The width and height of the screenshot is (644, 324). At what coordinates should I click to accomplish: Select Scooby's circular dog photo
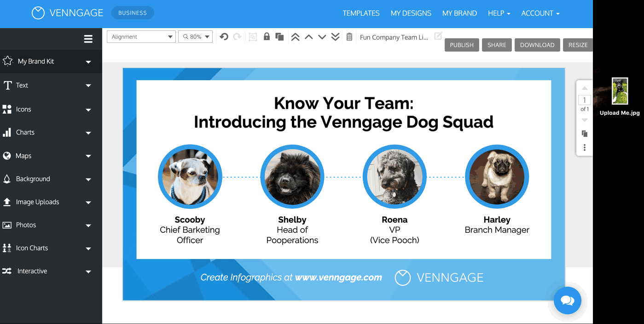(x=190, y=177)
